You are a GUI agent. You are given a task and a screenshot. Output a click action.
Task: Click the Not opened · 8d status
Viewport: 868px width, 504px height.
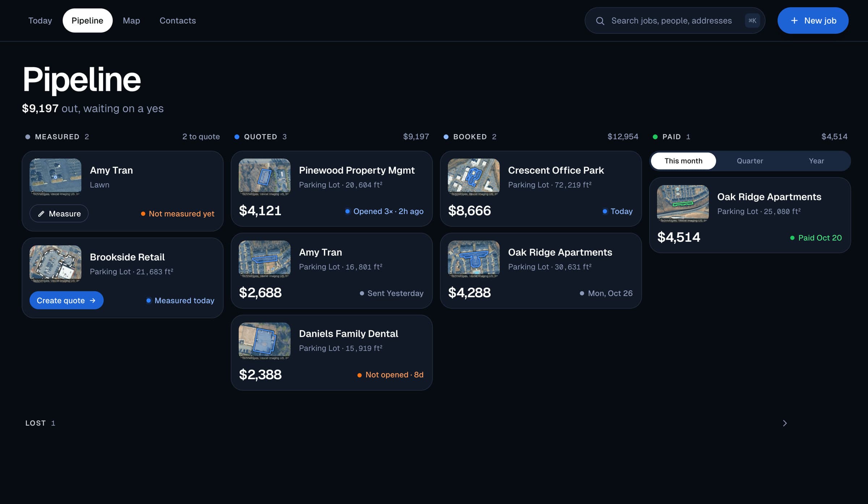390,375
